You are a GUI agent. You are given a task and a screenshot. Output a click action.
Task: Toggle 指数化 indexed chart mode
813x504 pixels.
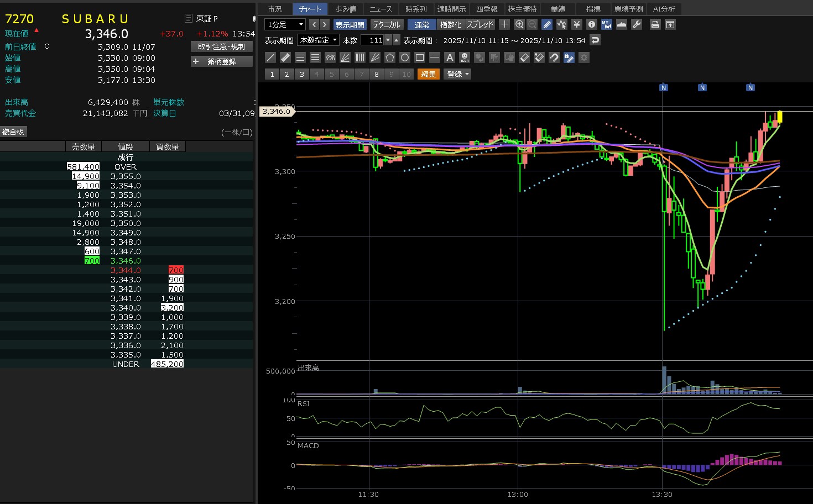(x=451, y=24)
